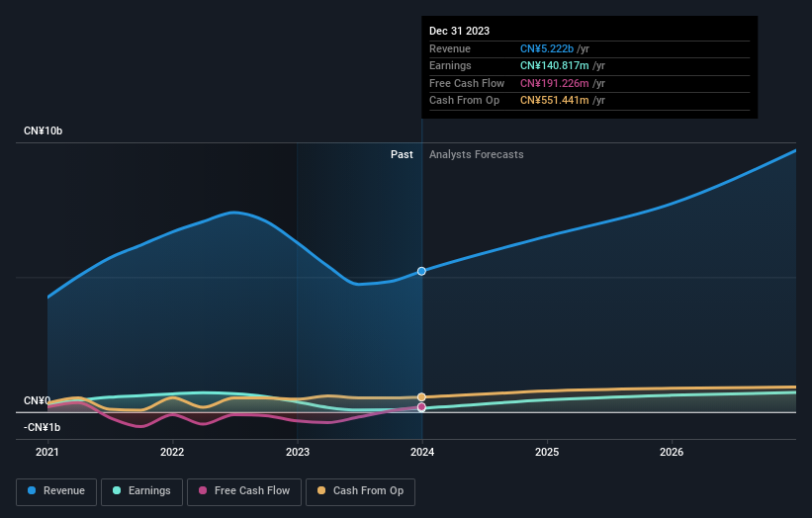Click the CN¥0 y-axis label
The image size is (812, 518).
pos(37,400)
